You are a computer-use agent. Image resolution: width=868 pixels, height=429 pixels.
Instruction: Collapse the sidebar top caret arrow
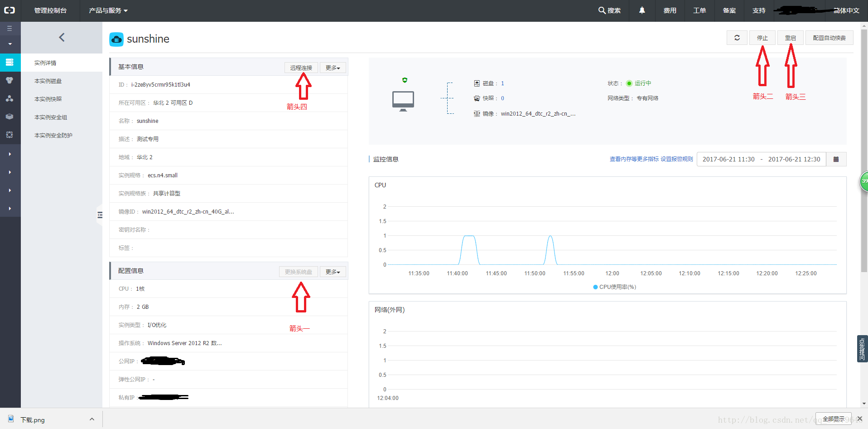point(10,44)
